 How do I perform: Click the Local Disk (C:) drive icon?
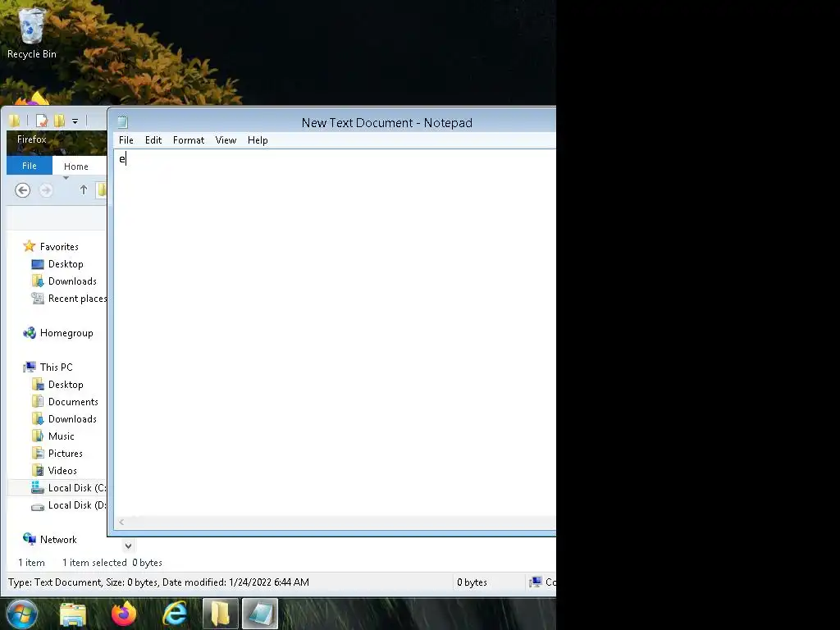tap(38, 487)
